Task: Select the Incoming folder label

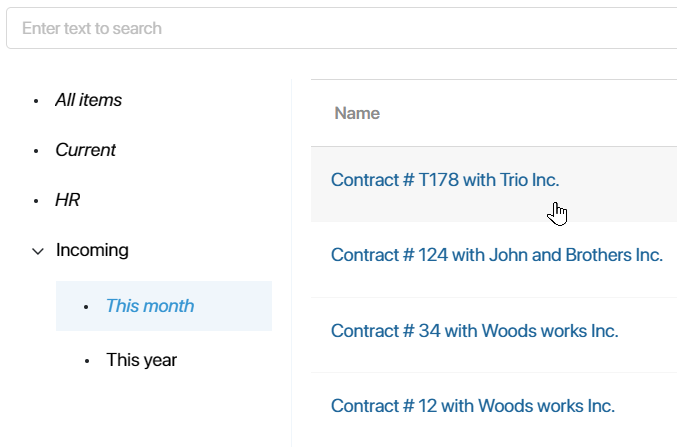Action: [x=92, y=250]
